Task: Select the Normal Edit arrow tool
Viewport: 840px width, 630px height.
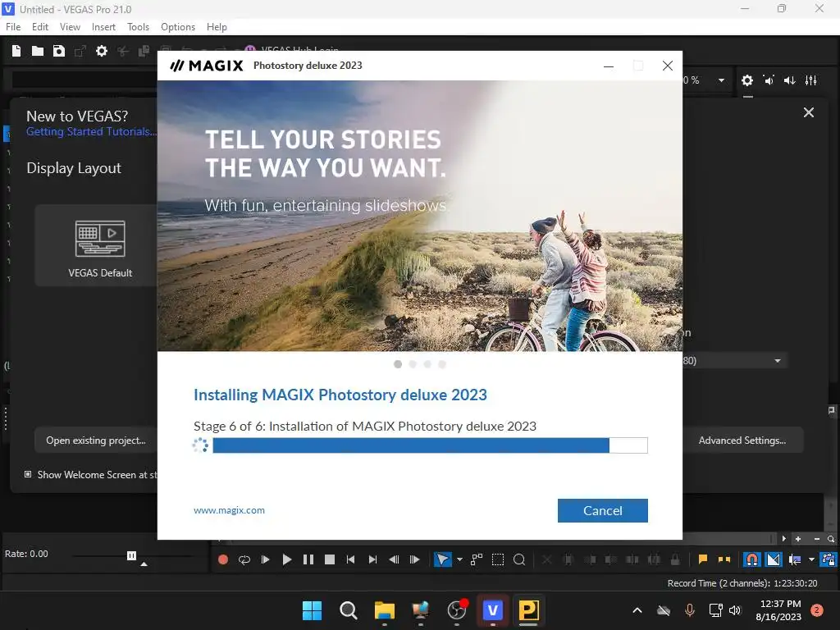Action: (x=442, y=559)
